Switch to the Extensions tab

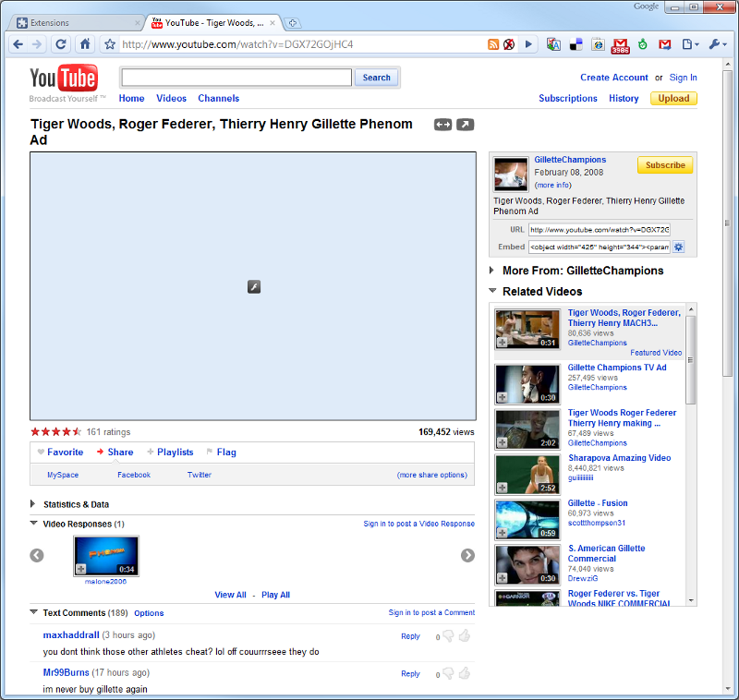click(x=78, y=22)
